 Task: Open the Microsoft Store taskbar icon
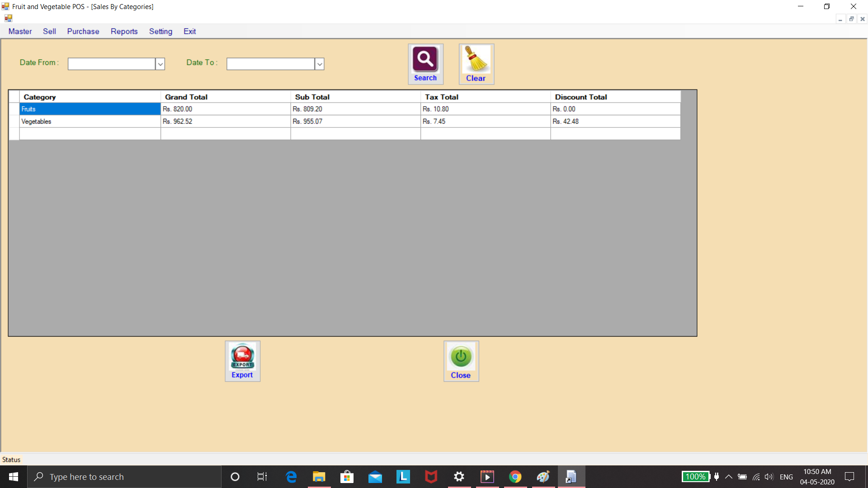[x=347, y=477]
